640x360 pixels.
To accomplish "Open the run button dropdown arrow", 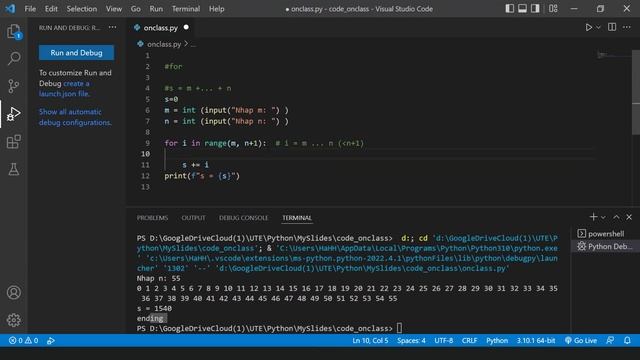I will click(x=598, y=27).
